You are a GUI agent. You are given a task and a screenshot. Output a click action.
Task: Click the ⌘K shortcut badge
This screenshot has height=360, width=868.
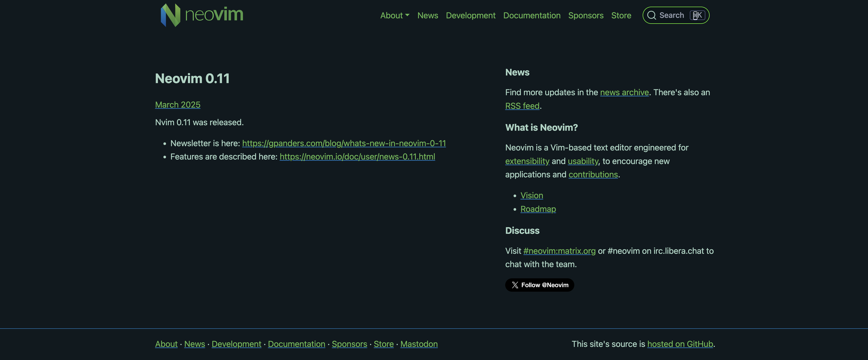pyautogui.click(x=697, y=15)
